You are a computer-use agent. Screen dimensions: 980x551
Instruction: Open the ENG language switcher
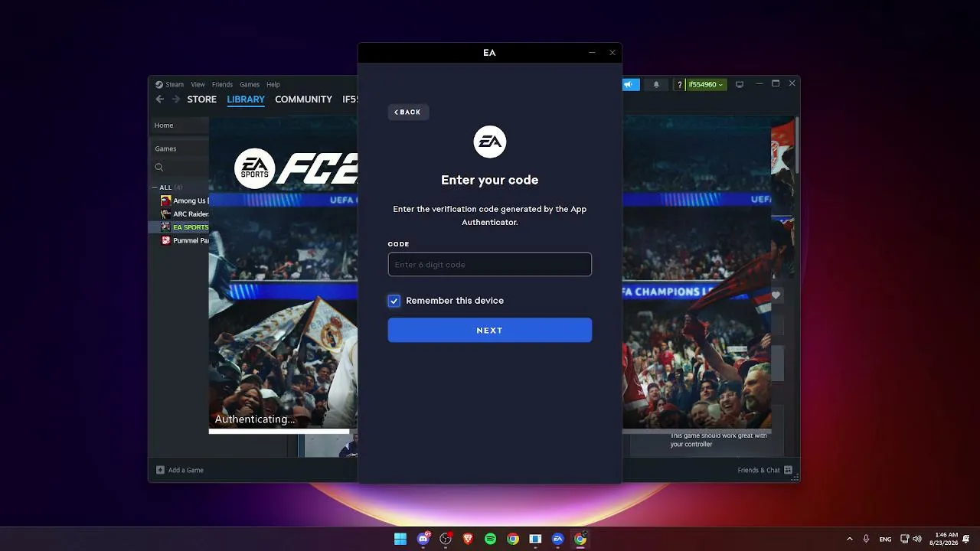(885, 539)
